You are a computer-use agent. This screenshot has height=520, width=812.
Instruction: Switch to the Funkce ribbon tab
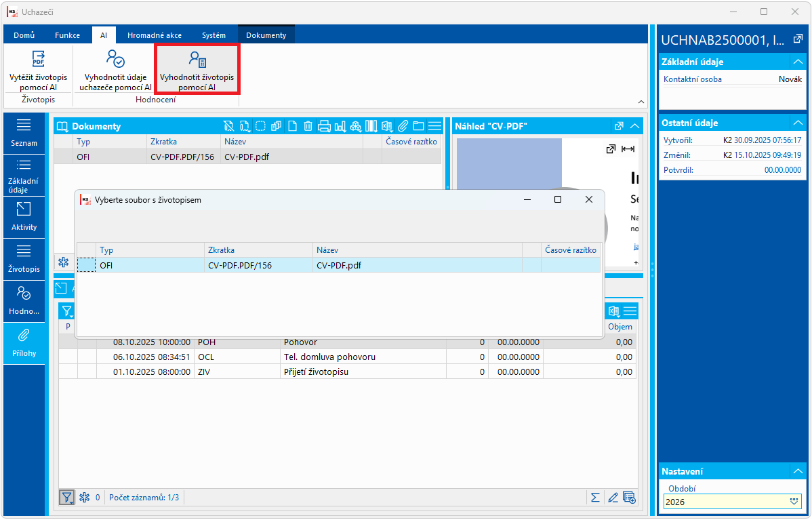67,35
